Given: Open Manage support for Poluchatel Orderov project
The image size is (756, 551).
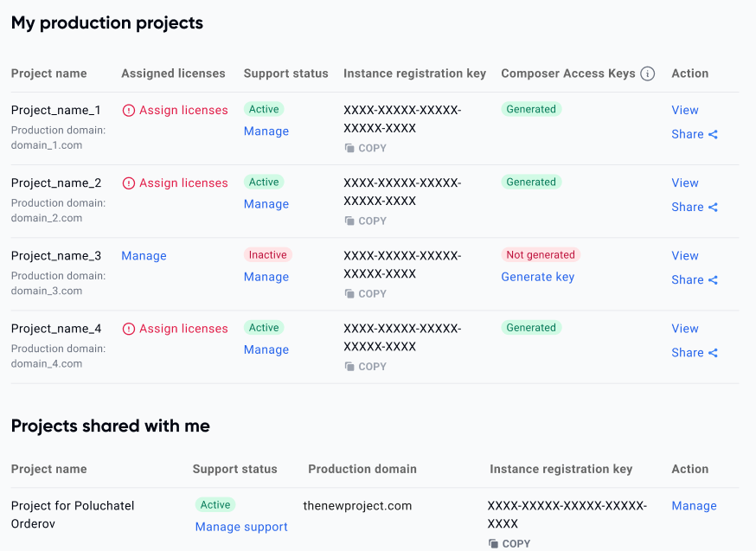Looking at the screenshot, I should pos(241,527).
